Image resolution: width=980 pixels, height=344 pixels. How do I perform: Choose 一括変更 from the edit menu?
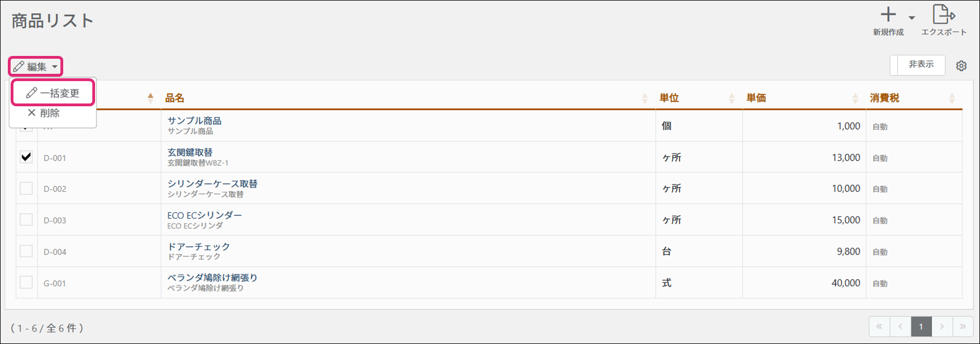click(x=53, y=93)
